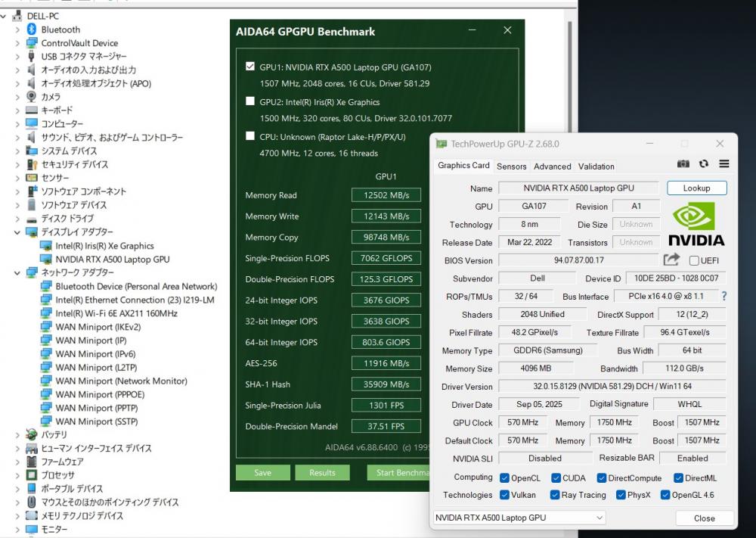Toggle the UEFI checkbox in GPU-Z
The image size is (756, 538).
(x=694, y=260)
